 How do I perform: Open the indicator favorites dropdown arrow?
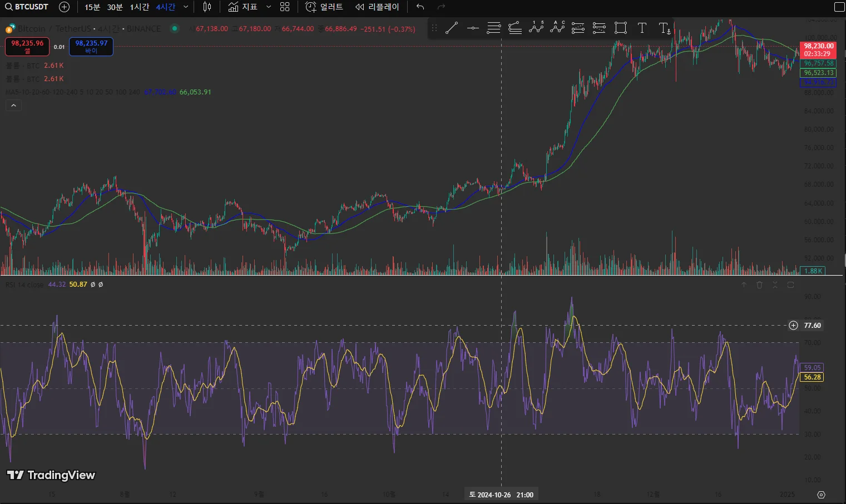(269, 7)
